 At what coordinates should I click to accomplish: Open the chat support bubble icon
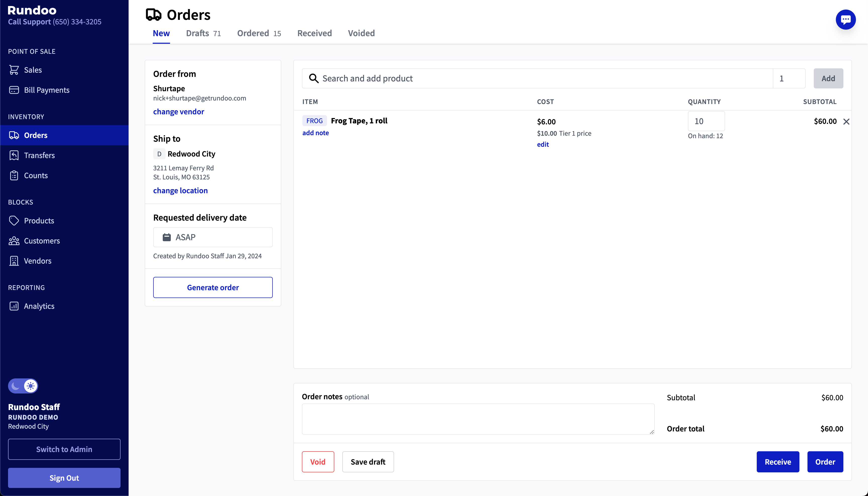point(846,20)
